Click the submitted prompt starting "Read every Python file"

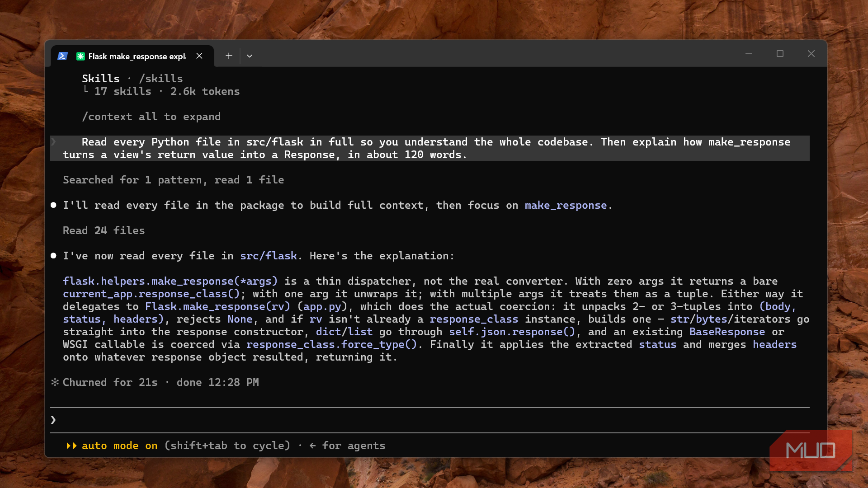click(429, 148)
